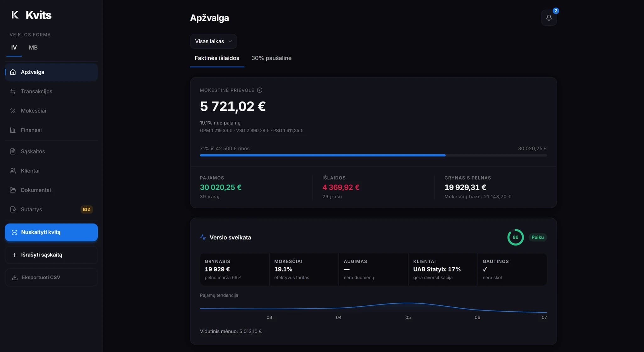Click the Klientai UAB Statyb: 17% tile

coord(443,270)
